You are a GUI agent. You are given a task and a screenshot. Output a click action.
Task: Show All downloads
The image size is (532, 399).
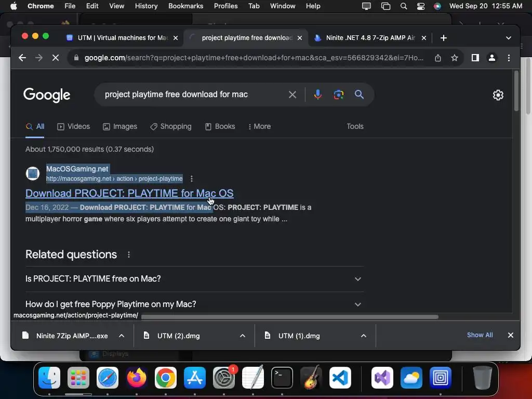(480, 335)
